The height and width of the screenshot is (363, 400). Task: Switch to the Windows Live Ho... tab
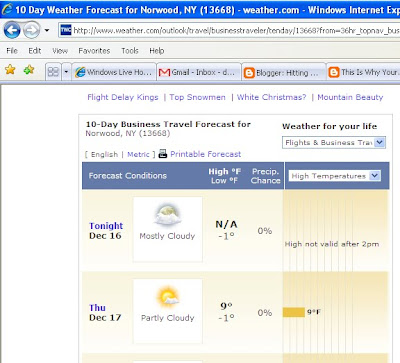point(114,72)
